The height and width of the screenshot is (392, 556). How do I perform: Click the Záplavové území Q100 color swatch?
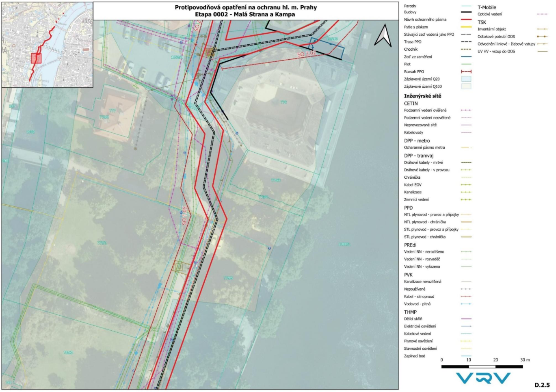(466, 87)
